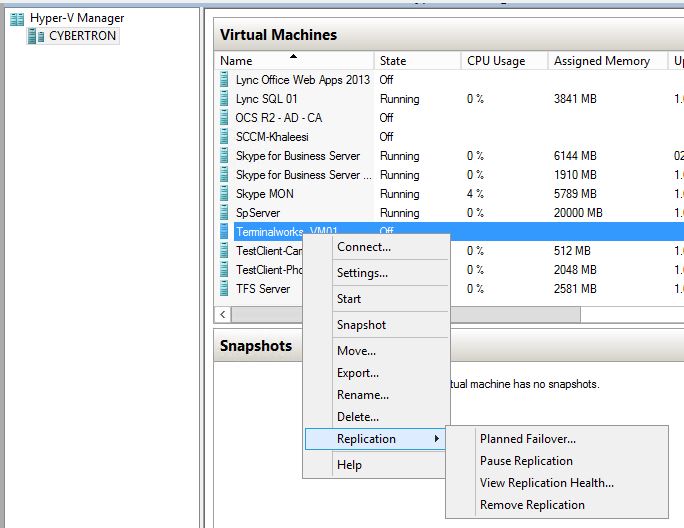684x528 pixels.
Task: Click Start in the context menu
Action: (349, 299)
